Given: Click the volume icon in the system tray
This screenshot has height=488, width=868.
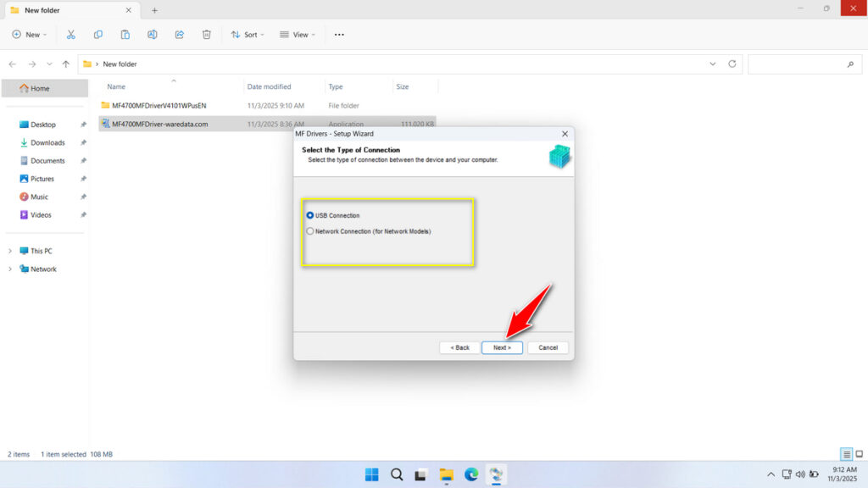Looking at the screenshot, I should click(x=800, y=474).
